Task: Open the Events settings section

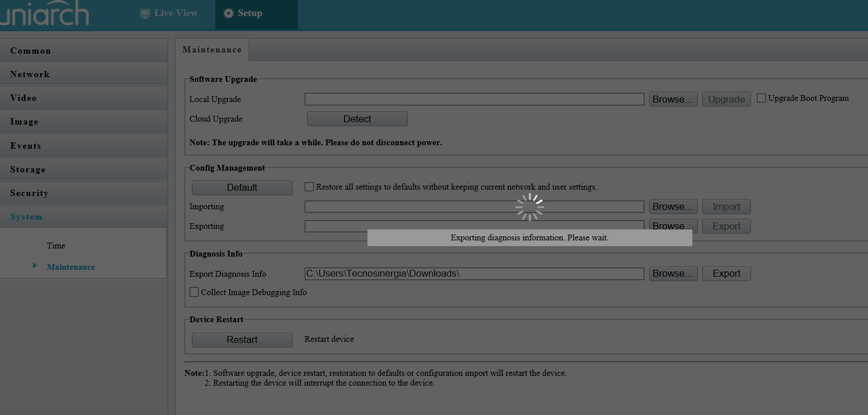Action: (x=25, y=146)
